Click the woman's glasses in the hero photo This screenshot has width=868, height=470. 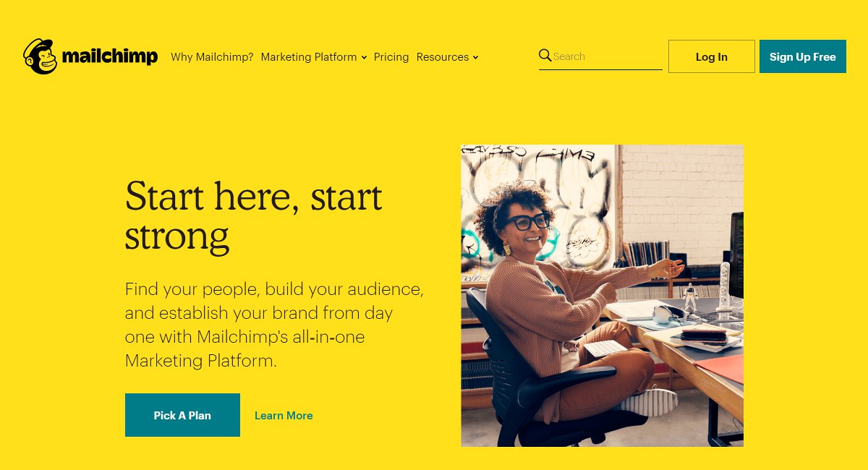coord(527,221)
